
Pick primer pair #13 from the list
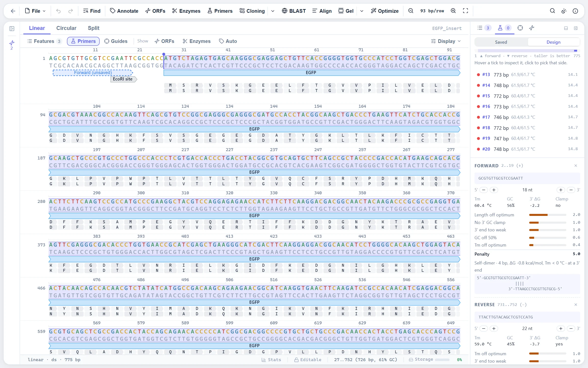coord(527,75)
